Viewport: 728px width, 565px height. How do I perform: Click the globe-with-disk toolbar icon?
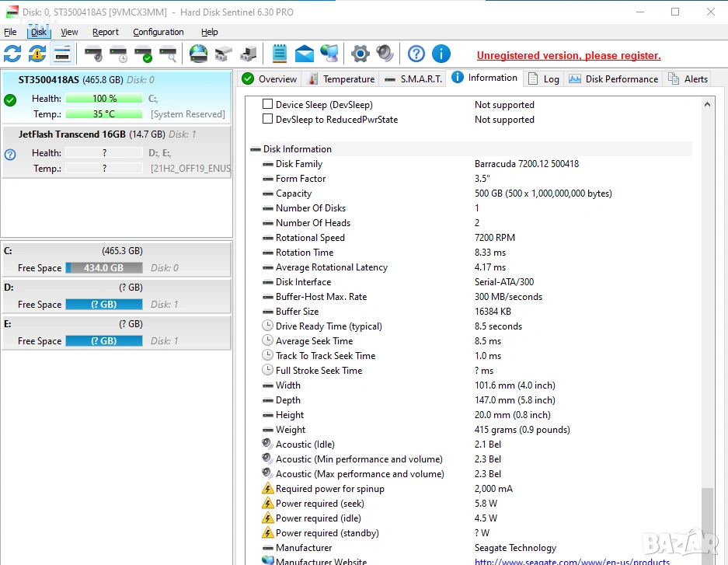click(199, 54)
